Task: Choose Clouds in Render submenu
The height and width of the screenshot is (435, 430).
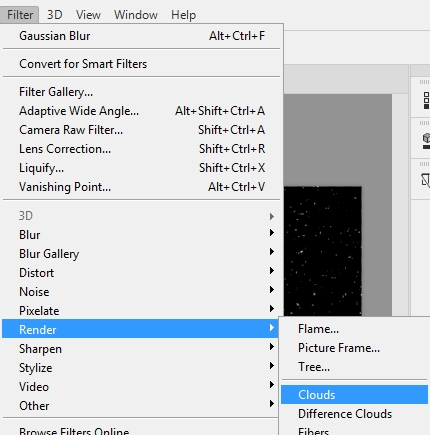Action: 354,395
